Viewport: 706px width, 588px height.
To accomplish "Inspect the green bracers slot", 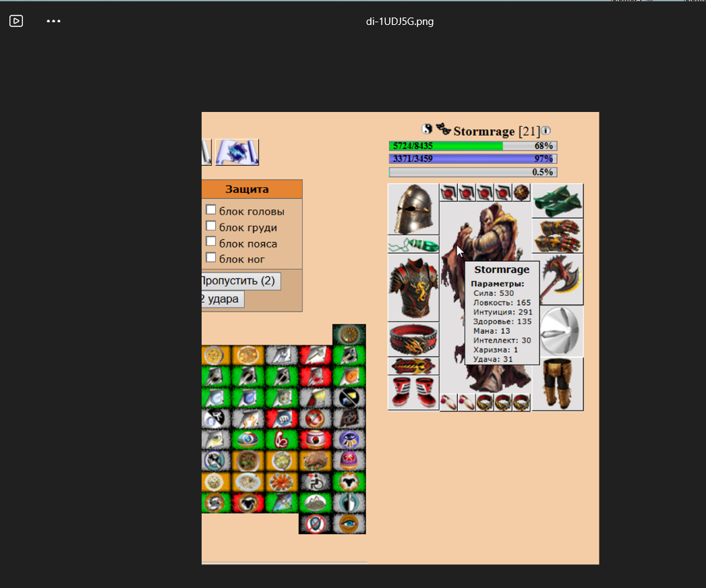I will pyautogui.click(x=558, y=201).
